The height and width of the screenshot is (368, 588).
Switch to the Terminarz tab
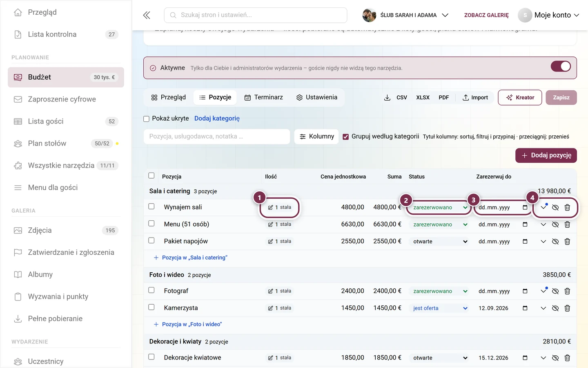coord(264,97)
